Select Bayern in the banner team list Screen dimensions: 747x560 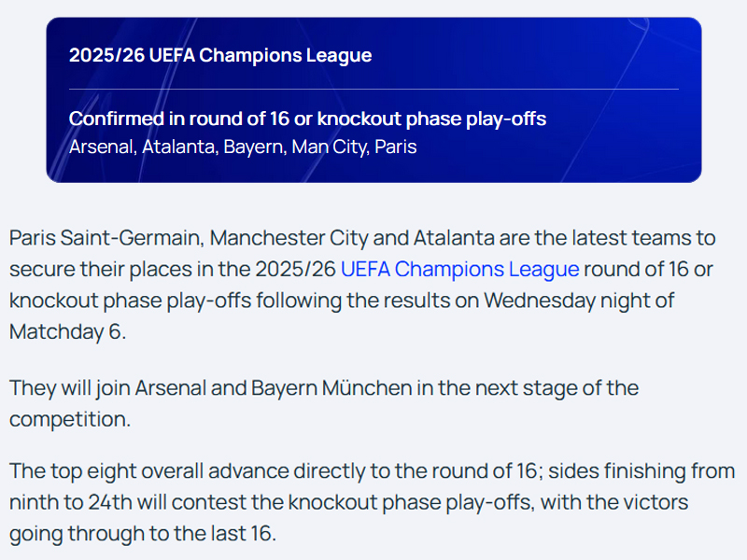pos(252,147)
